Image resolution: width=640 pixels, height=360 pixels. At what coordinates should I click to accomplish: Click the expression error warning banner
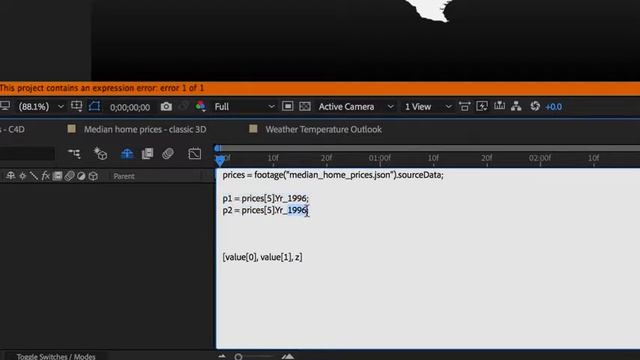(x=320, y=88)
